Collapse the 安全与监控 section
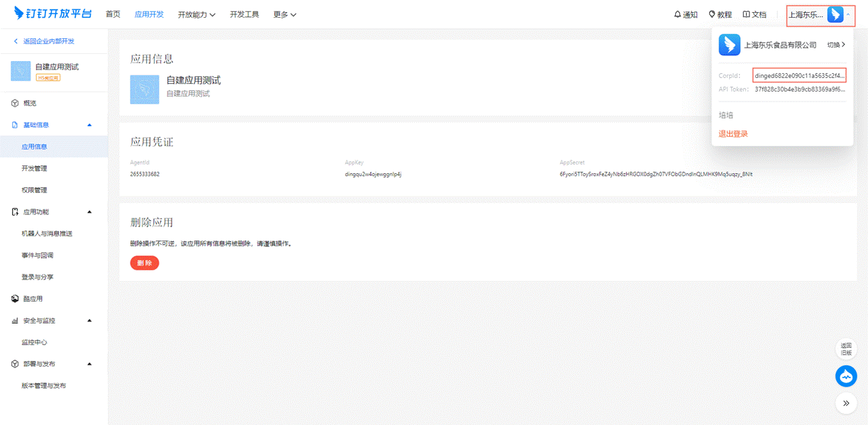Screen dimensions: 868x425 click(x=89, y=321)
